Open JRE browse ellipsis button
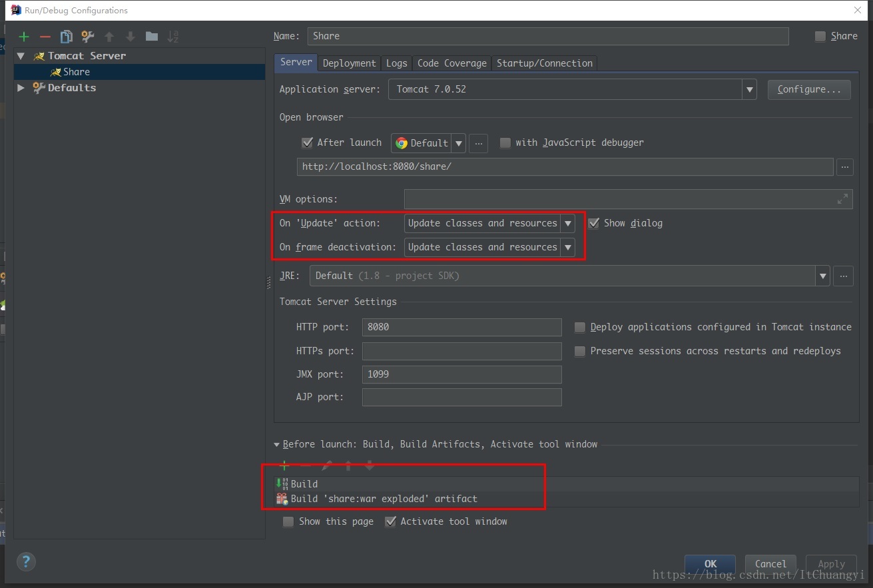 (844, 276)
